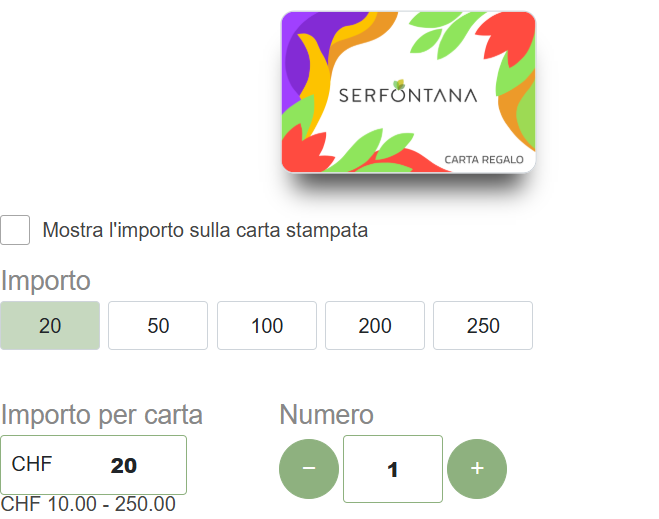Click the CHF currency prefix in amount field
This screenshot has height=519, width=659.
(32, 464)
